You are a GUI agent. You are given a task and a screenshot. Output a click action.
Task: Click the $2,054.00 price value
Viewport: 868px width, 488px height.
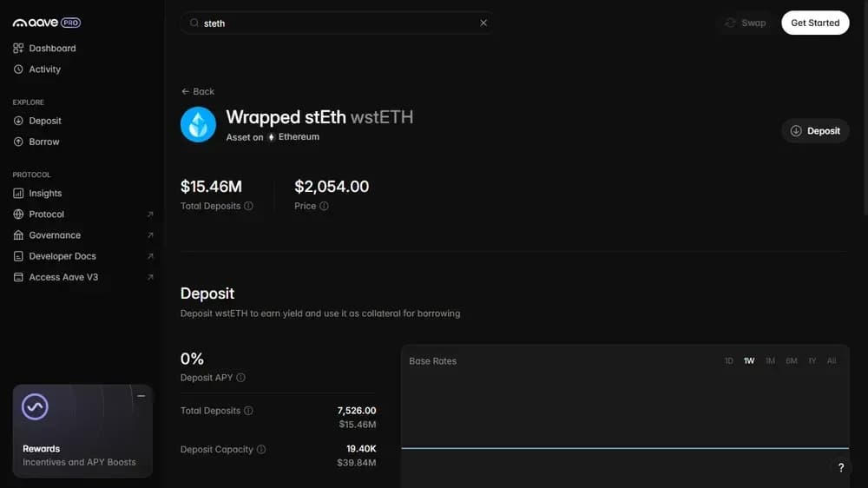click(332, 187)
